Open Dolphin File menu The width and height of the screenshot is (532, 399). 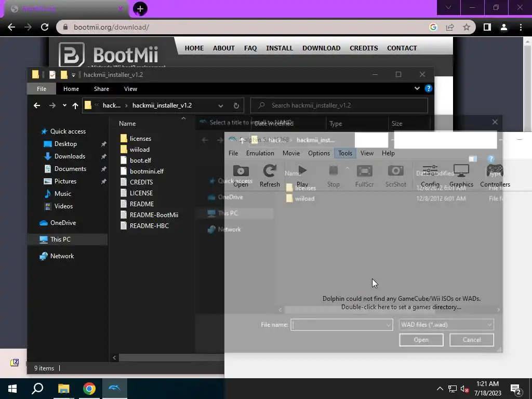click(233, 153)
